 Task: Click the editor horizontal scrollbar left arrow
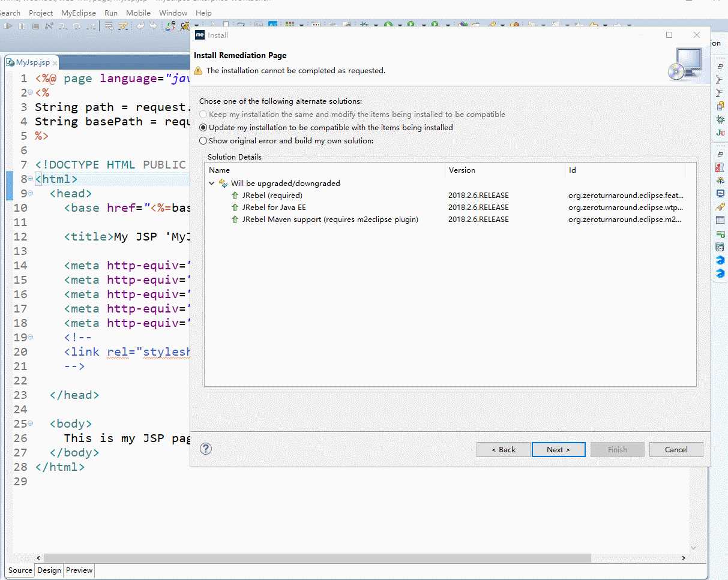pos(39,558)
